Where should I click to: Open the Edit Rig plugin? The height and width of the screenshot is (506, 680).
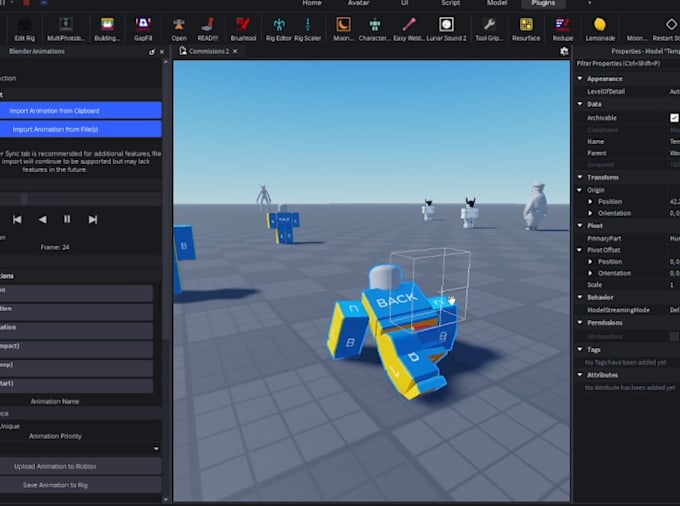[24, 29]
